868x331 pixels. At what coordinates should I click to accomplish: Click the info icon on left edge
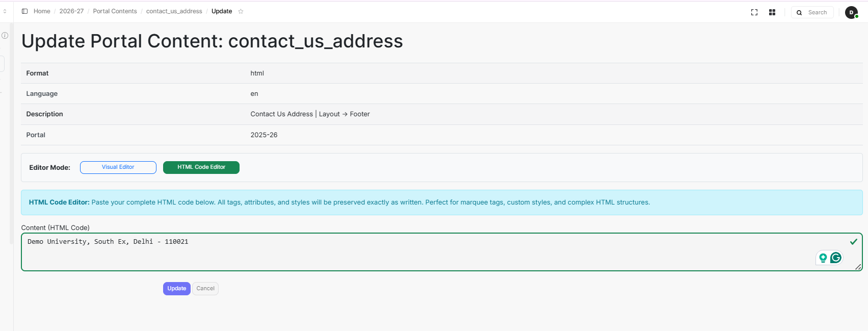[x=5, y=36]
